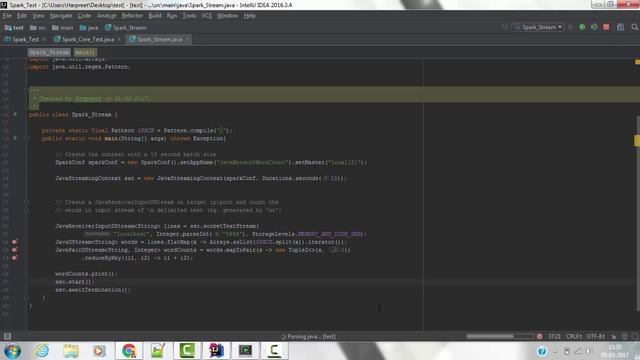This screenshot has height=360, width=640.
Task: Open the VCS menu
Action: tap(207, 16)
